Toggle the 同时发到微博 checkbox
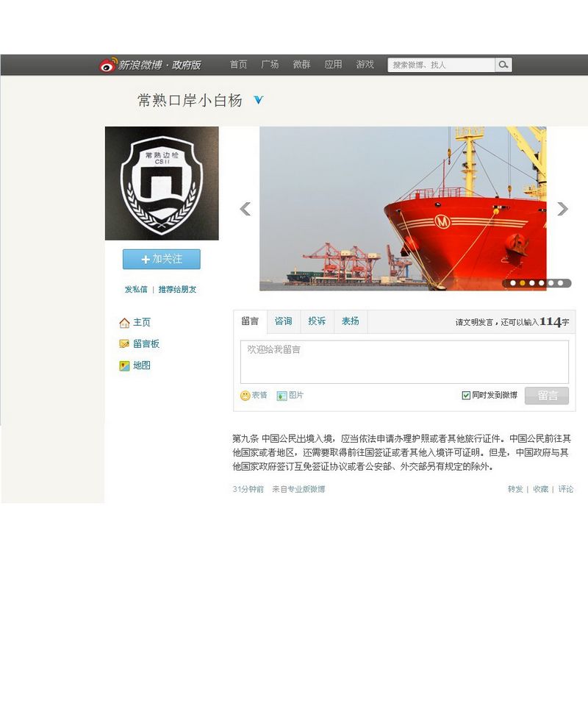This screenshot has height=717, width=588. pos(466,395)
